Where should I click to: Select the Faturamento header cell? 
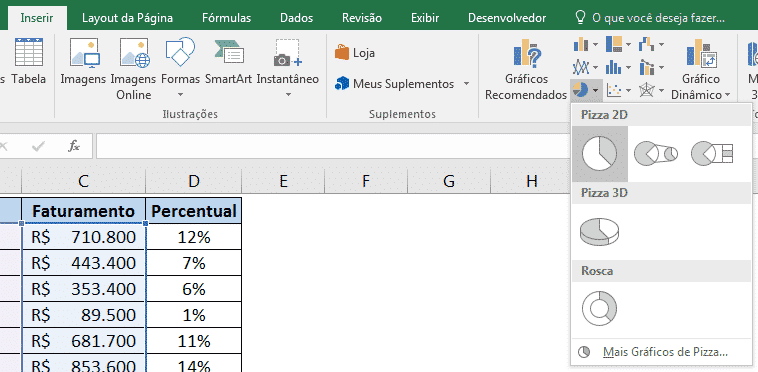[x=83, y=211]
